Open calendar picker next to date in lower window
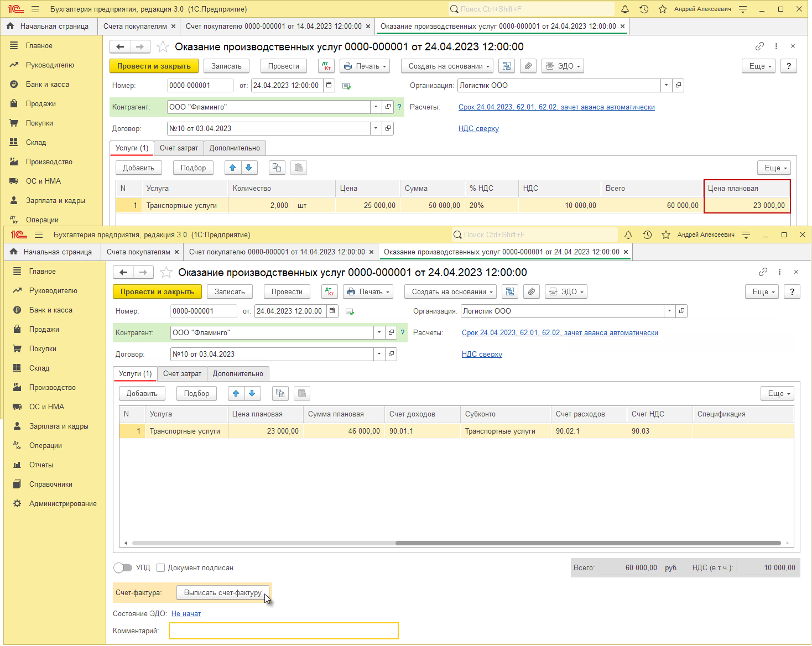 (x=332, y=311)
